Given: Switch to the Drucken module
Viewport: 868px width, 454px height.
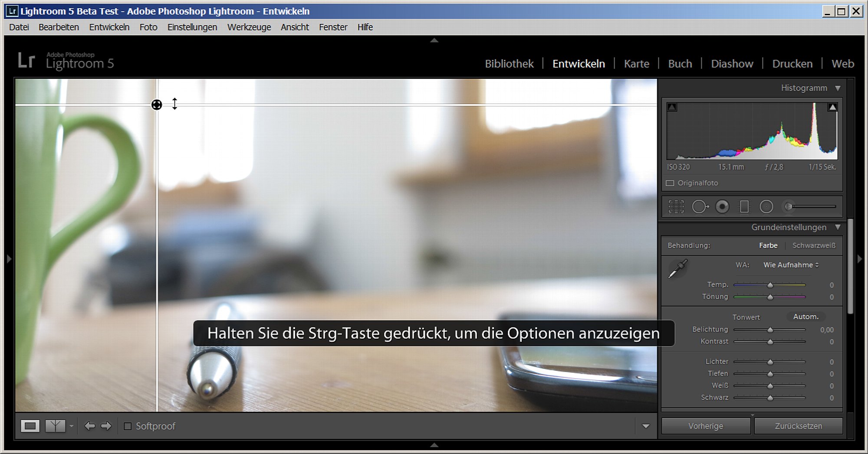Looking at the screenshot, I should pyautogui.click(x=792, y=64).
